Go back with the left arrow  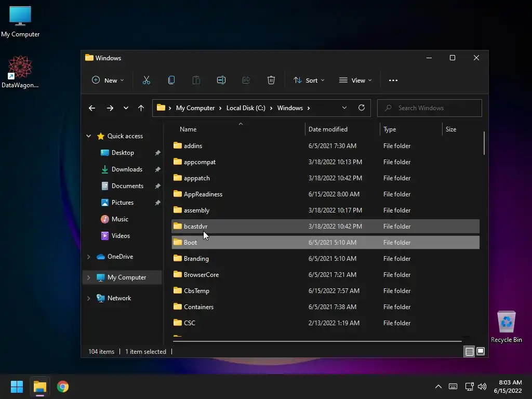92,108
